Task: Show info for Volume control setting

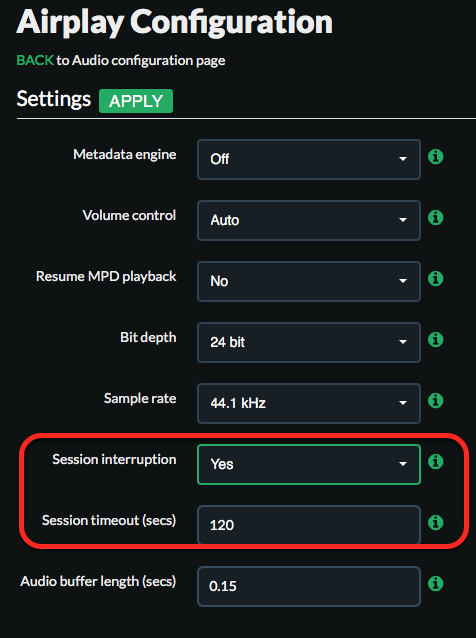Action: coord(435,218)
